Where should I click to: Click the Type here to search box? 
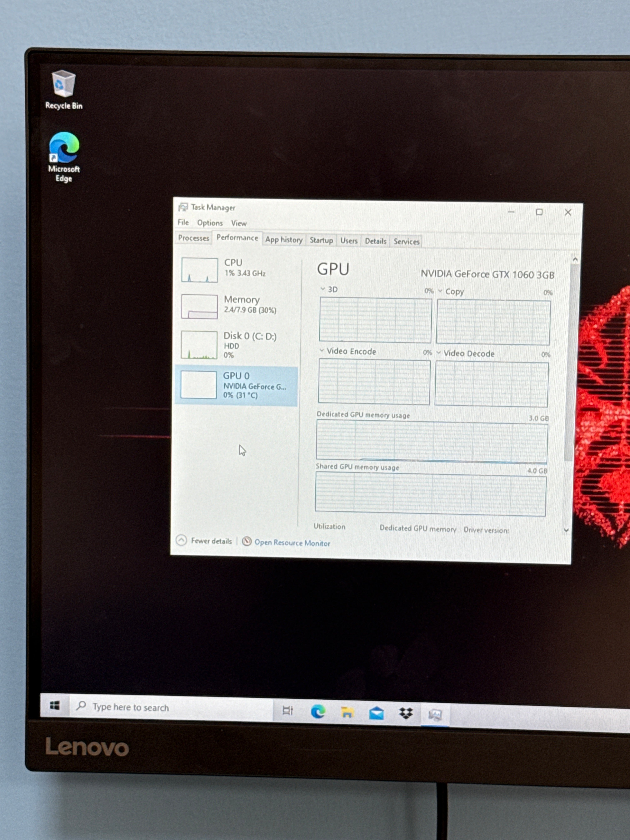(171, 707)
